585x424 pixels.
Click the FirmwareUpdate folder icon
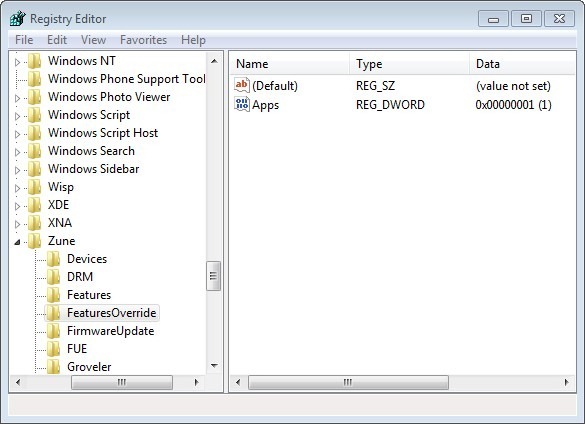54,331
